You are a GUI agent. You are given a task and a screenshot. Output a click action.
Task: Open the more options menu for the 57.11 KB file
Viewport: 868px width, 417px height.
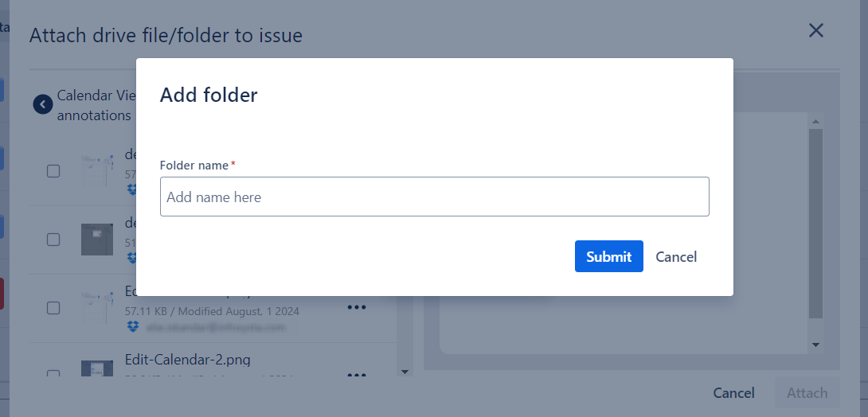(x=356, y=308)
